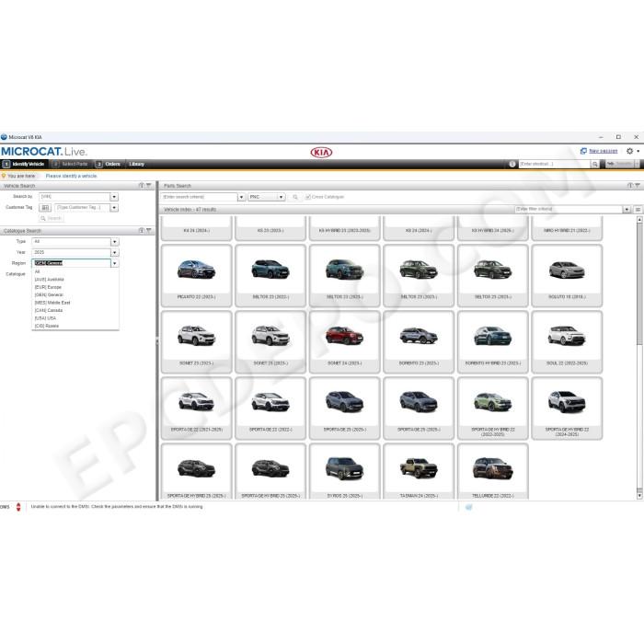
Task: Click the New session window icon
Action: 583,151
